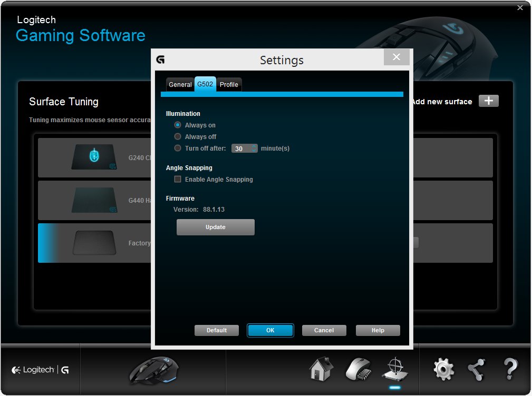
Task: Click the firmware Update button
Action: pyautogui.click(x=216, y=227)
